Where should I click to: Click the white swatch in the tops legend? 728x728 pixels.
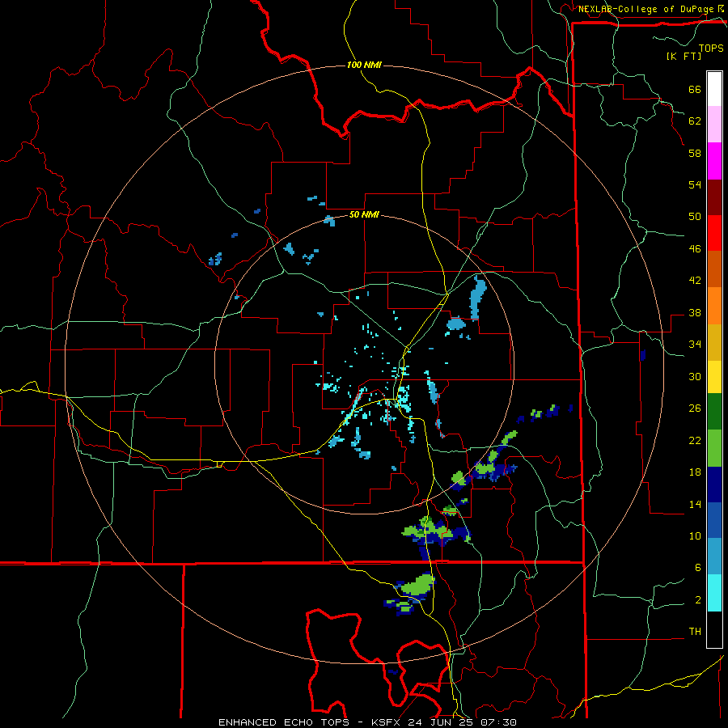tap(714, 89)
